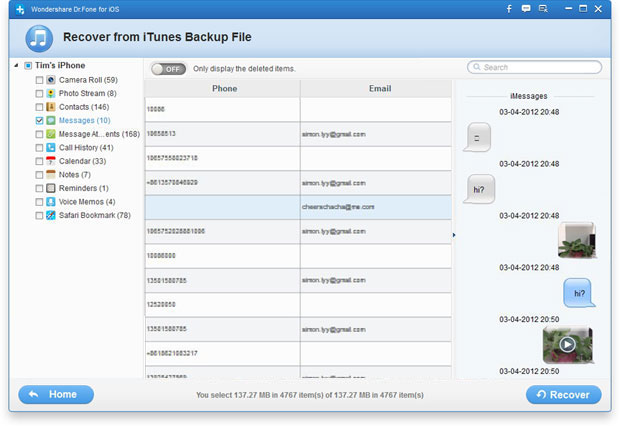620x426 pixels.
Task: Click the Notes icon
Action: 51,174
